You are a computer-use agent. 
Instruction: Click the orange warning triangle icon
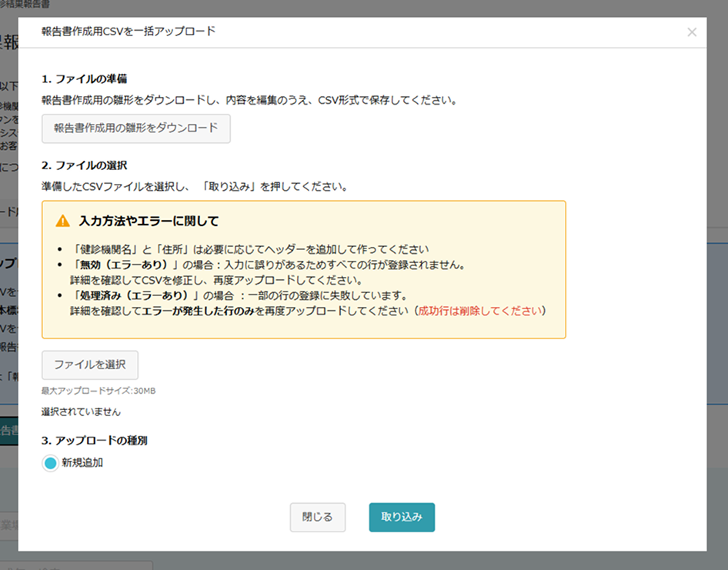click(62, 221)
